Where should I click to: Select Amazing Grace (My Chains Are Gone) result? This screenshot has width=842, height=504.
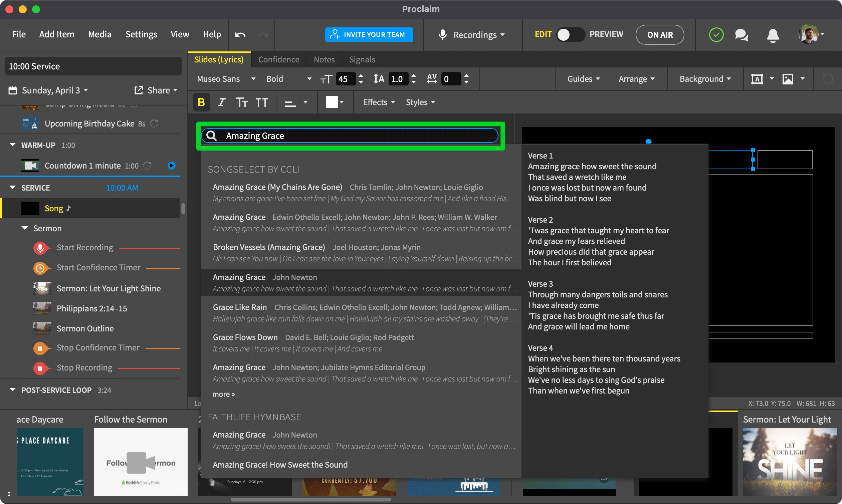click(361, 193)
